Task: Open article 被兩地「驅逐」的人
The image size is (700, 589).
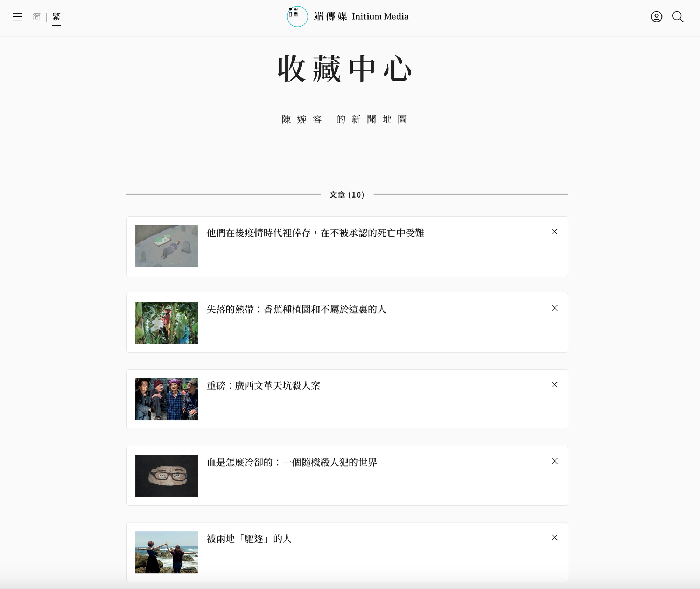Action: coord(249,539)
